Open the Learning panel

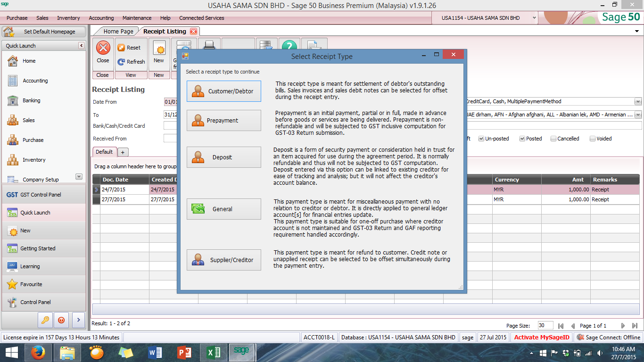coord(44,266)
